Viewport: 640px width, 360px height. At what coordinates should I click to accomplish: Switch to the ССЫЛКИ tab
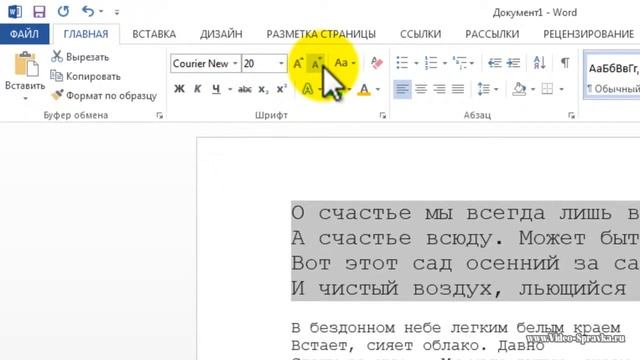click(x=420, y=34)
